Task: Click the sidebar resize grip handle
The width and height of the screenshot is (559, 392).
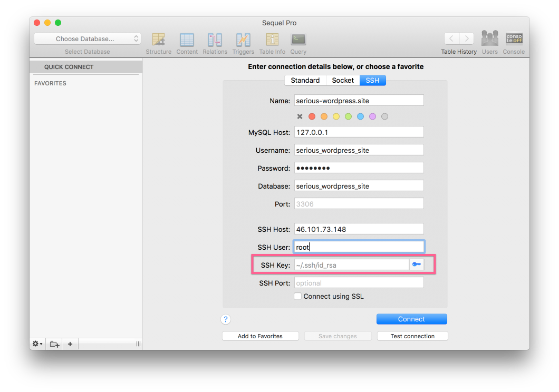Action: point(138,344)
